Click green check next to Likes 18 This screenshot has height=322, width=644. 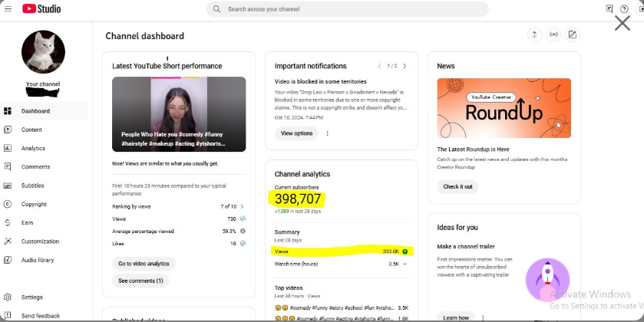243,243
